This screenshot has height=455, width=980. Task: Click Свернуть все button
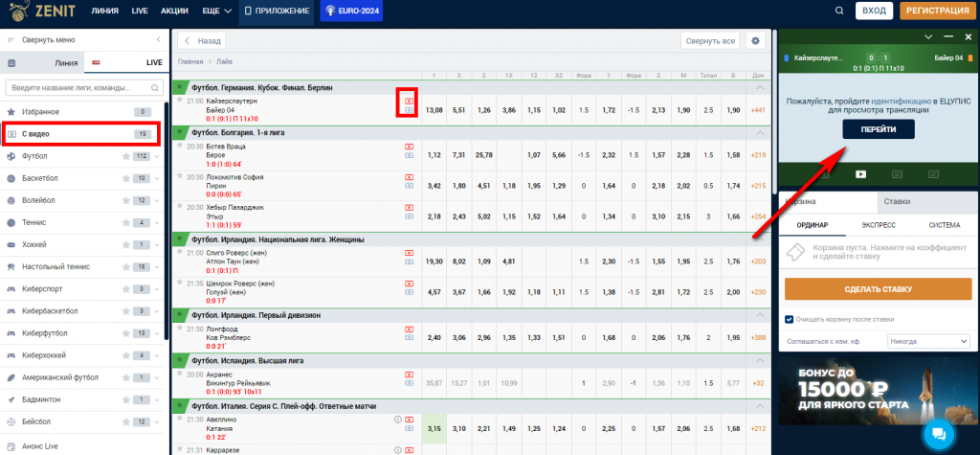pos(710,40)
